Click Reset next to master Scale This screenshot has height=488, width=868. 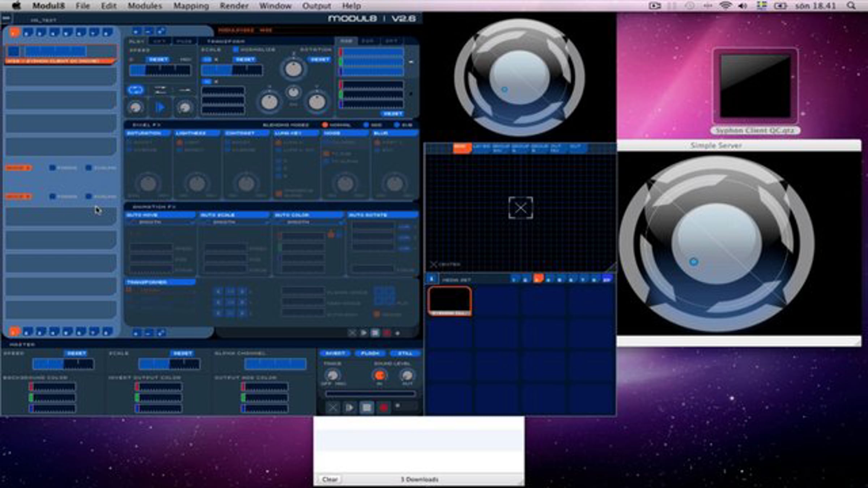(x=182, y=353)
